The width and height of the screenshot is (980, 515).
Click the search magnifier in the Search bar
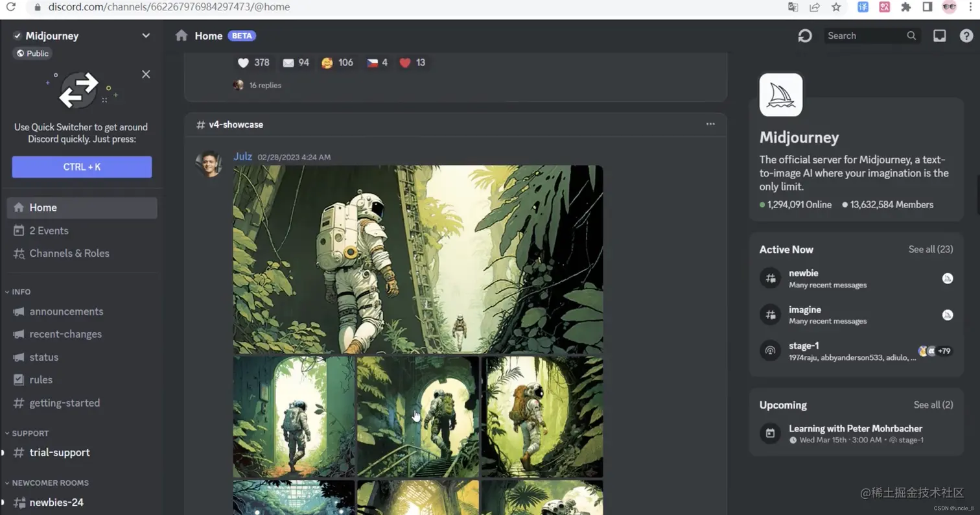tap(911, 36)
